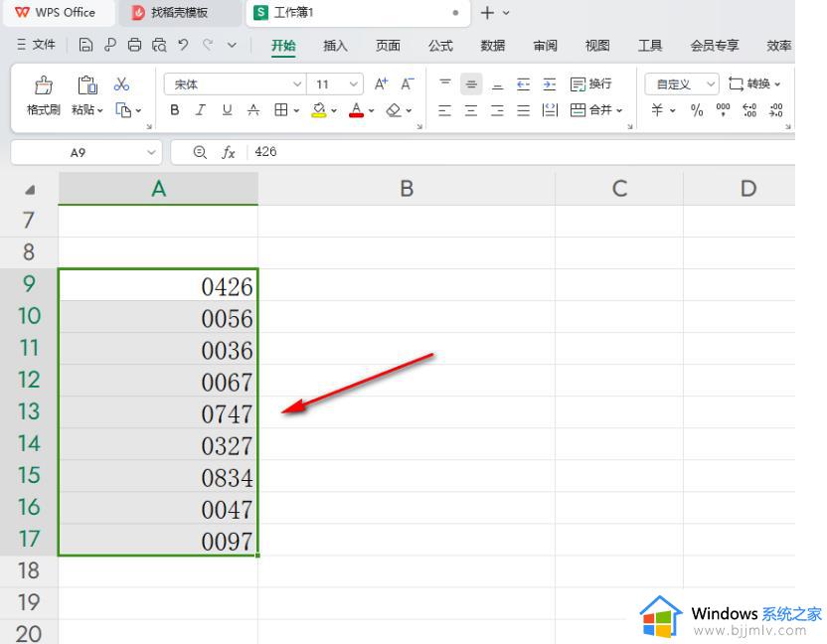Apply percent style format

(697, 110)
